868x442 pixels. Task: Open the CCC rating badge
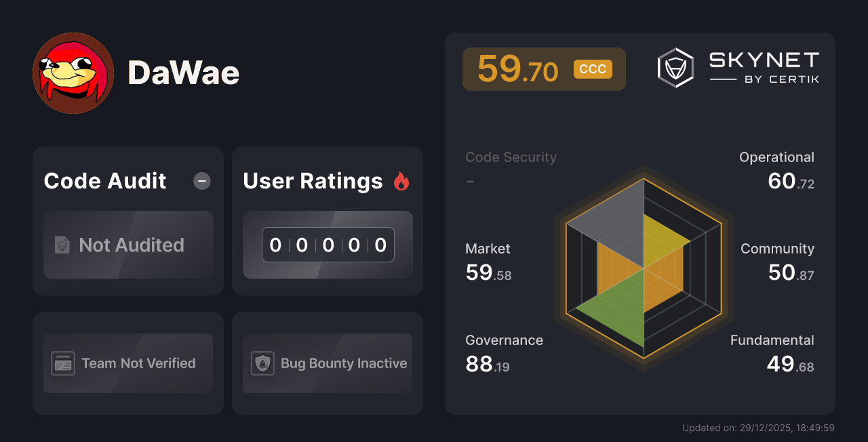coord(592,68)
